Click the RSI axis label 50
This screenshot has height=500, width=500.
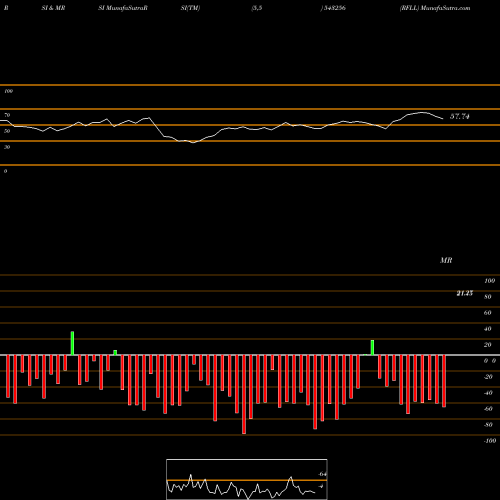click(7, 131)
